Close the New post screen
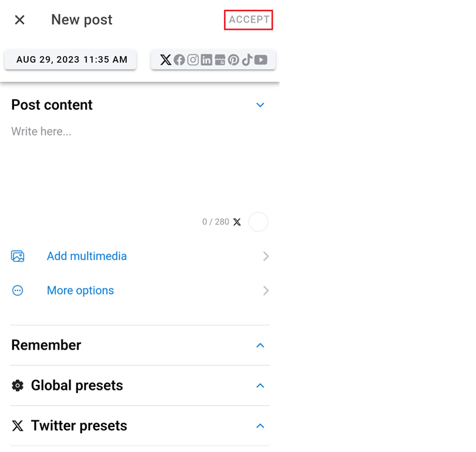476x452 pixels. [x=19, y=19]
